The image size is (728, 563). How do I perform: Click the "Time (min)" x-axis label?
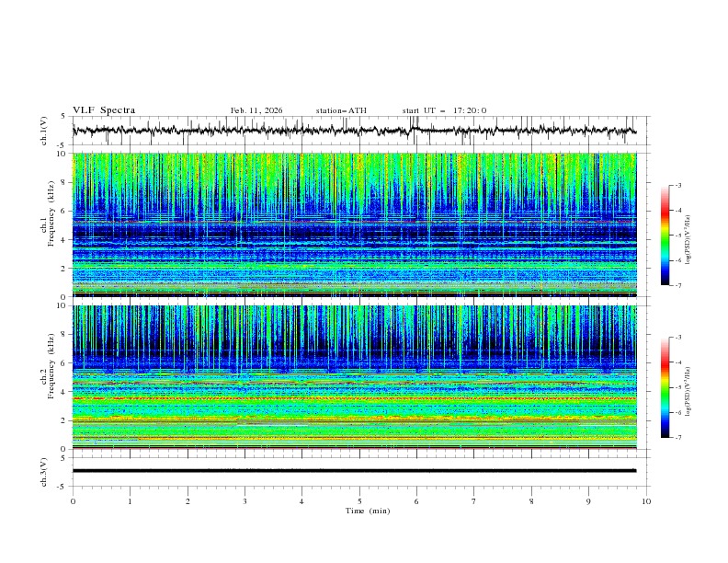(368, 511)
